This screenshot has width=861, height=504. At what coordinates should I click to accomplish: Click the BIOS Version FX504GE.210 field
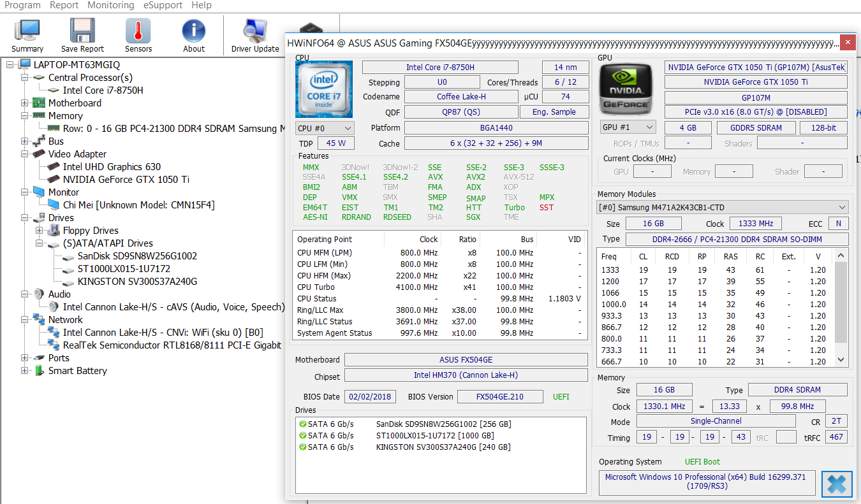[500, 396]
